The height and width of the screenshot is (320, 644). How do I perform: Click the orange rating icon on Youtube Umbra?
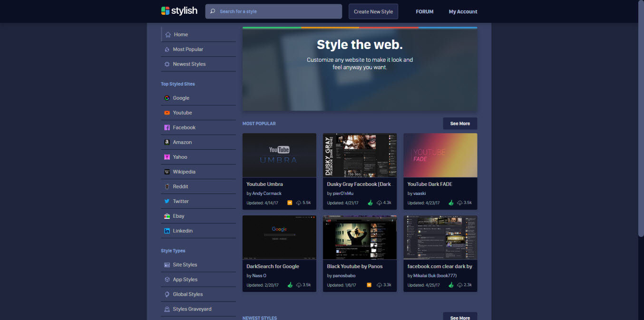click(x=290, y=203)
